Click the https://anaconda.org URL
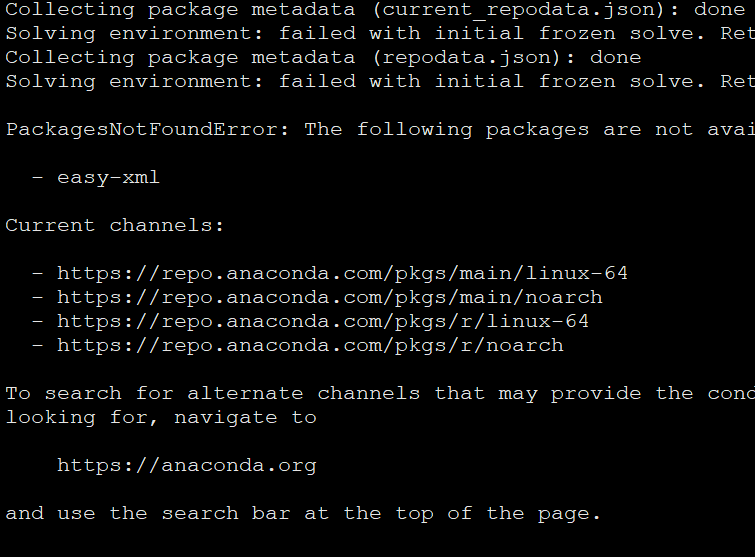 pos(187,466)
